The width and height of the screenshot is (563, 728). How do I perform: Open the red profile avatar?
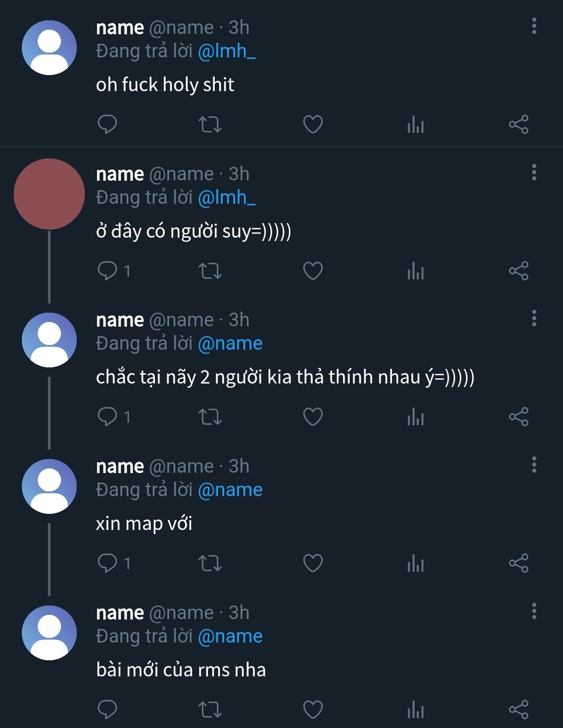coord(49,194)
